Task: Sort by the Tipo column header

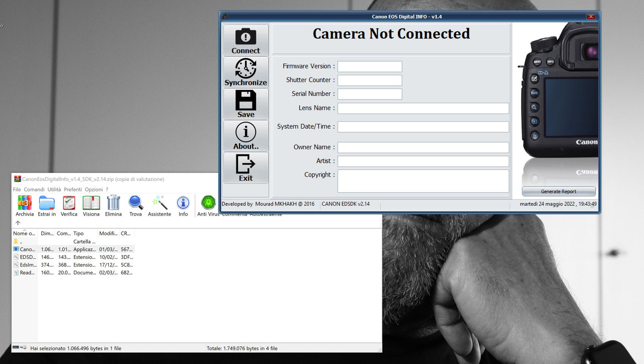Action: pos(85,233)
